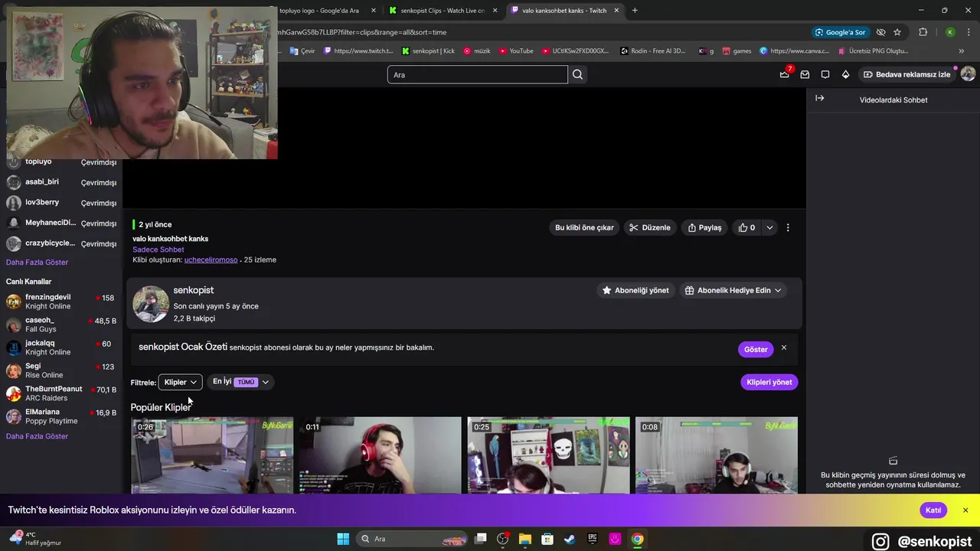
Task: Click Bedava reklamsız izle button
Action: click(x=906, y=74)
